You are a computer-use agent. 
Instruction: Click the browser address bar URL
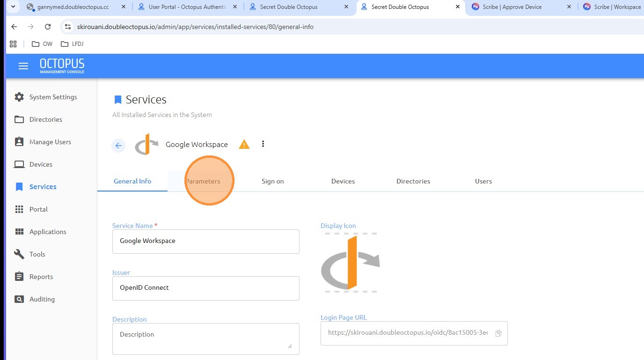195,27
